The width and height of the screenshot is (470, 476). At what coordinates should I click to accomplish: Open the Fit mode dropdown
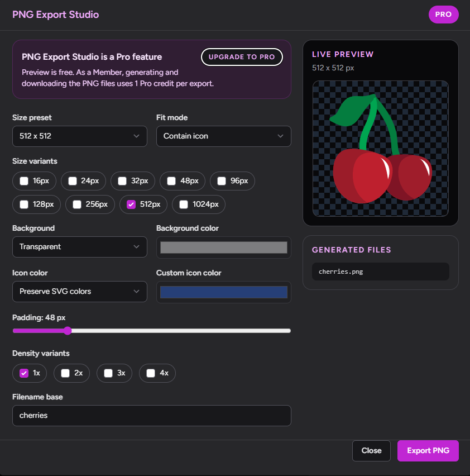[x=224, y=136]
